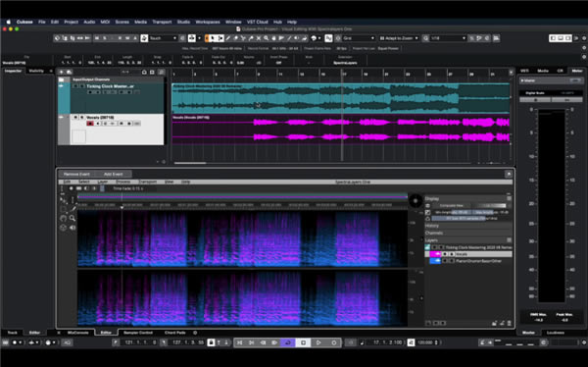588x367 pixels.
Task: Open the Chord Pads tab
Action: (175, 333)
